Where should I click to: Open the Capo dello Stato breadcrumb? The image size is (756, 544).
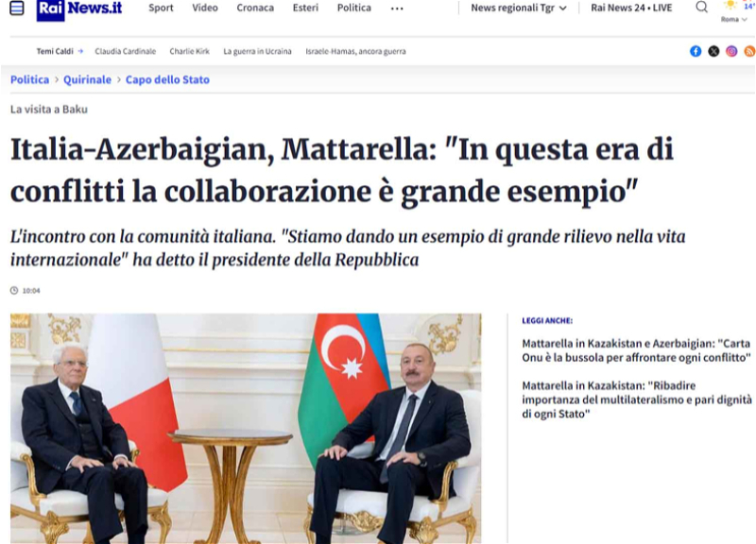[167, 79]
